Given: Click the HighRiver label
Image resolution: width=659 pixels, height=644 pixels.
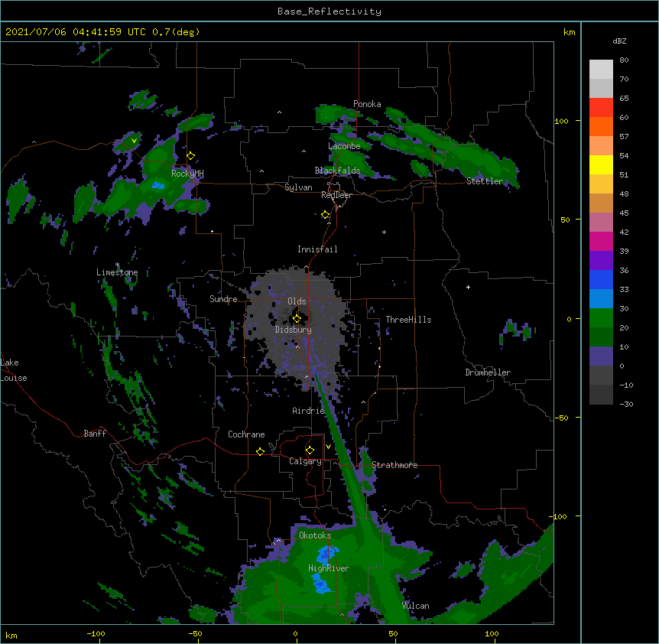Looking at the screenshot, I should (x=329, y=568).
